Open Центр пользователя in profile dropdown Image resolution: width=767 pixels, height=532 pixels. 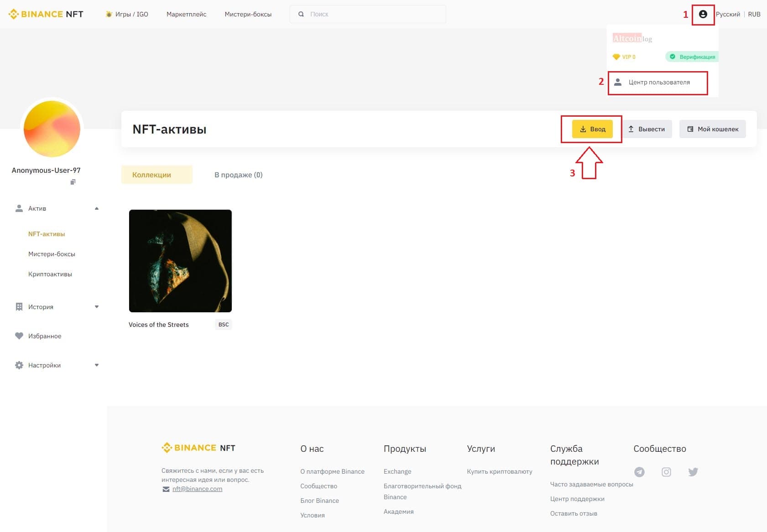tap(657, 83)
